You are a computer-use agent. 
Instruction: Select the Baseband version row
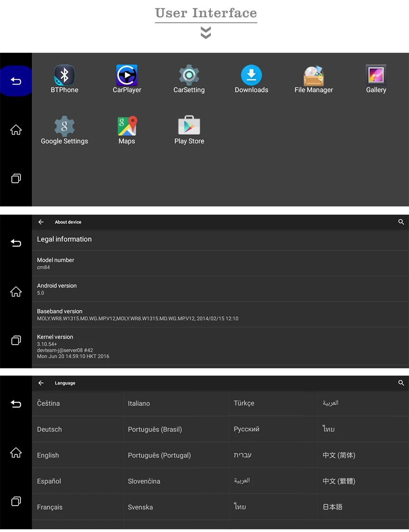click(x=220, y=315)
